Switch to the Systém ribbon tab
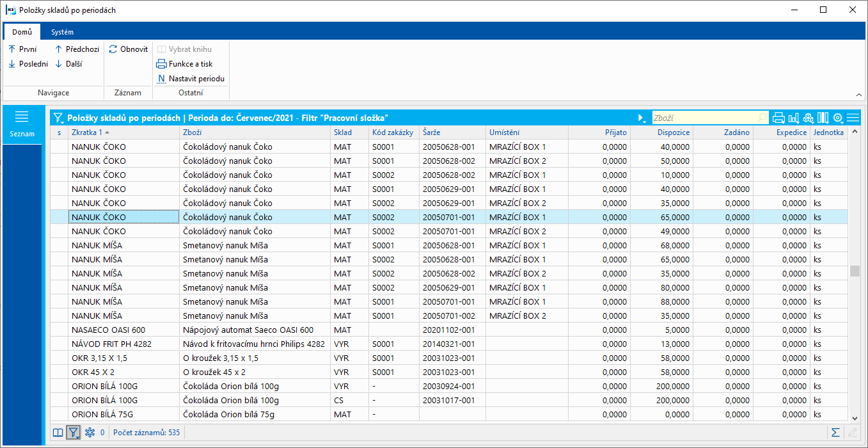This screenshot has width=868, height=448. pos(62,32)
